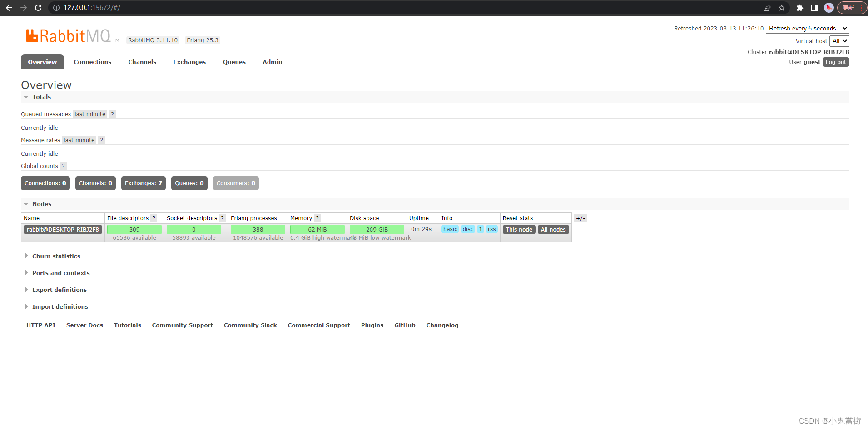Click the 309 file descriptors bar
Screen dimensions: 868x429
pos(134,230)
